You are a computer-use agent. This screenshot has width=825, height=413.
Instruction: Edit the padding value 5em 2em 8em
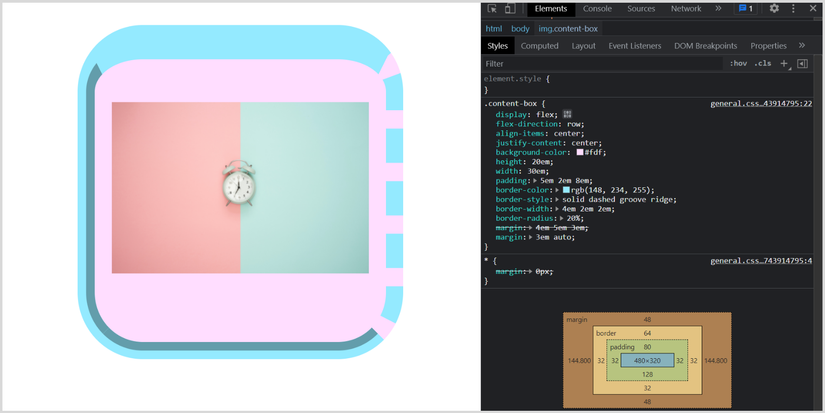click(x=566, y=181)
